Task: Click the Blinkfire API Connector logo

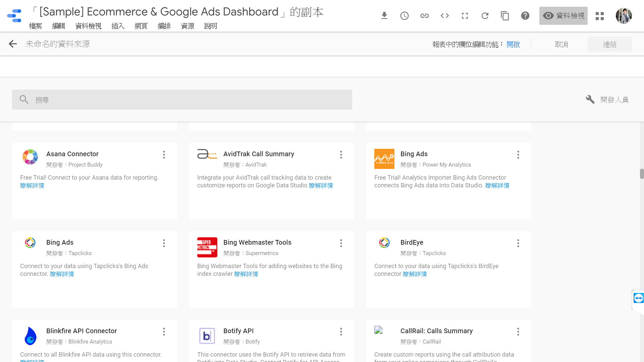Action: tap(31, 336)
